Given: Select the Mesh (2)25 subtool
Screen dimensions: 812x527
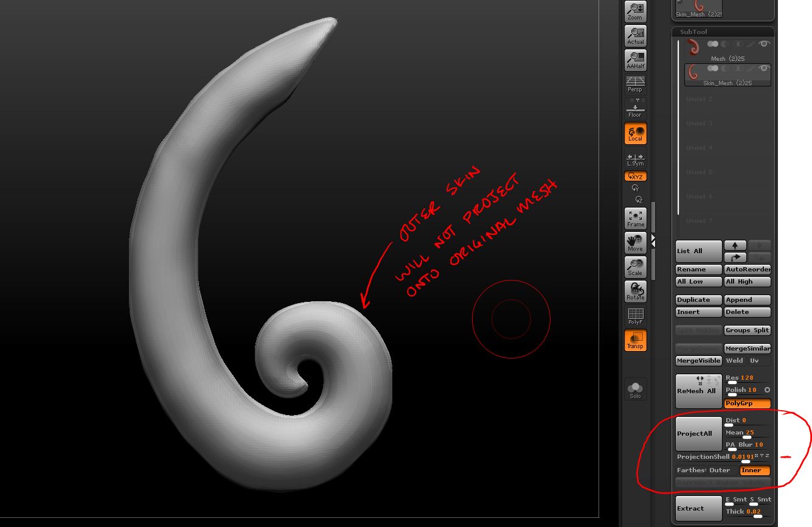Looking at the screenshot, I should pos(727,51).
